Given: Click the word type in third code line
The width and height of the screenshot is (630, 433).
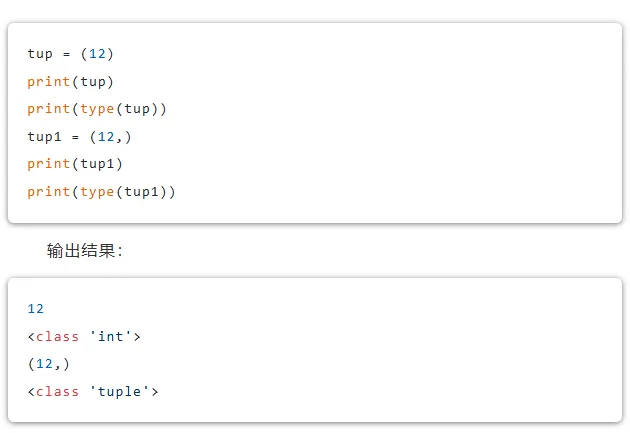Looking at the screenshot, I should coord(97,110).
